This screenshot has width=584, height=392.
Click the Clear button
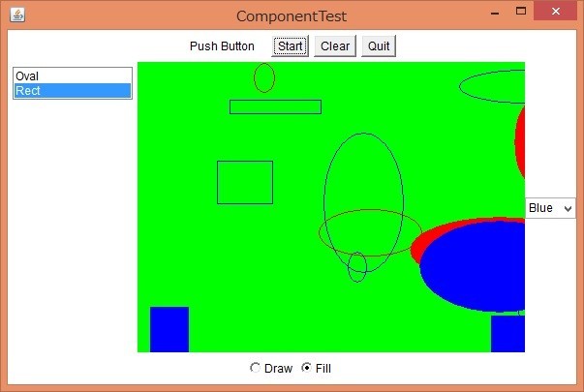click(x=335, y=46)
